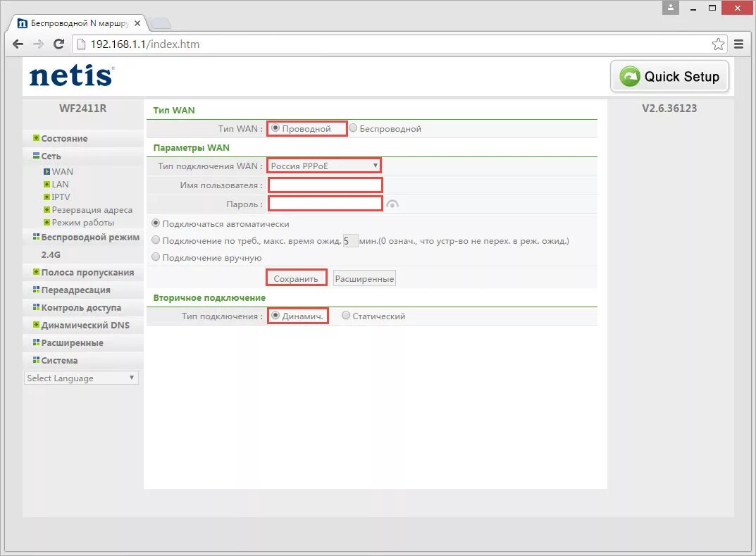Click sidebar Расширенные grid icon

(36, 342)
